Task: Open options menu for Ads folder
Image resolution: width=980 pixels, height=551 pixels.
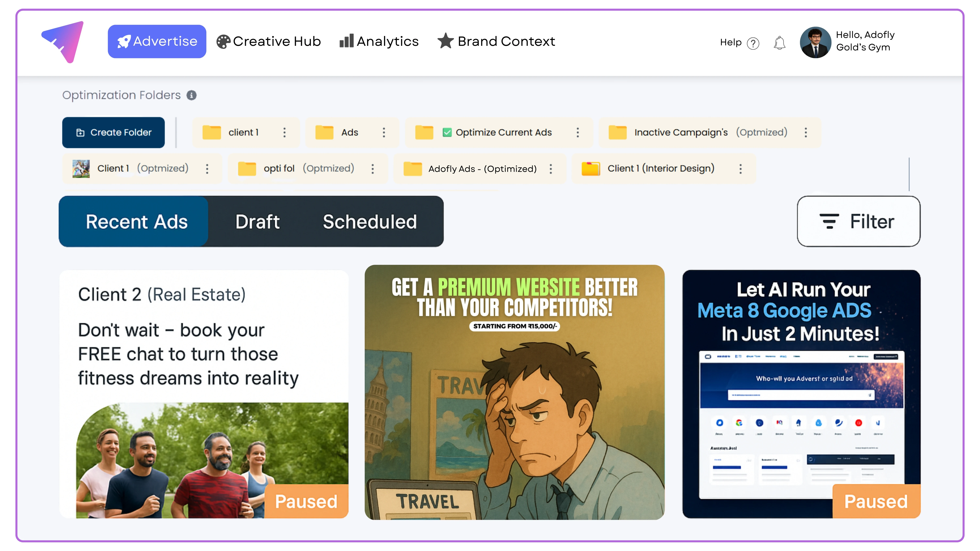Action: (384, 132)
